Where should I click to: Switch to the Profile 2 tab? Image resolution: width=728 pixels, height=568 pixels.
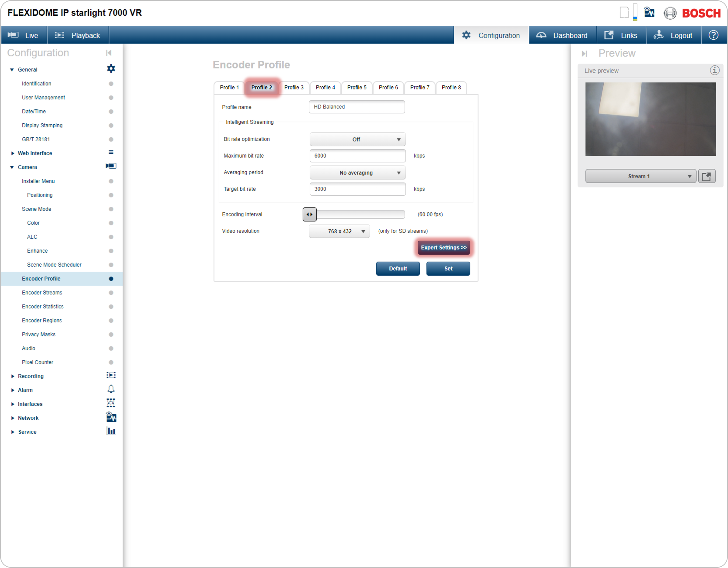coord(262,88)
